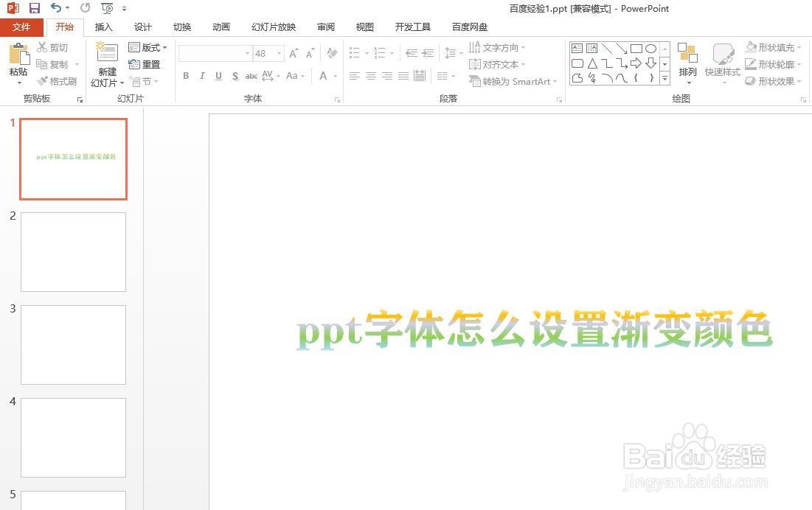The image size is (812, 510).
Task: Toggle underline formatting
Action: pos(218,76)
